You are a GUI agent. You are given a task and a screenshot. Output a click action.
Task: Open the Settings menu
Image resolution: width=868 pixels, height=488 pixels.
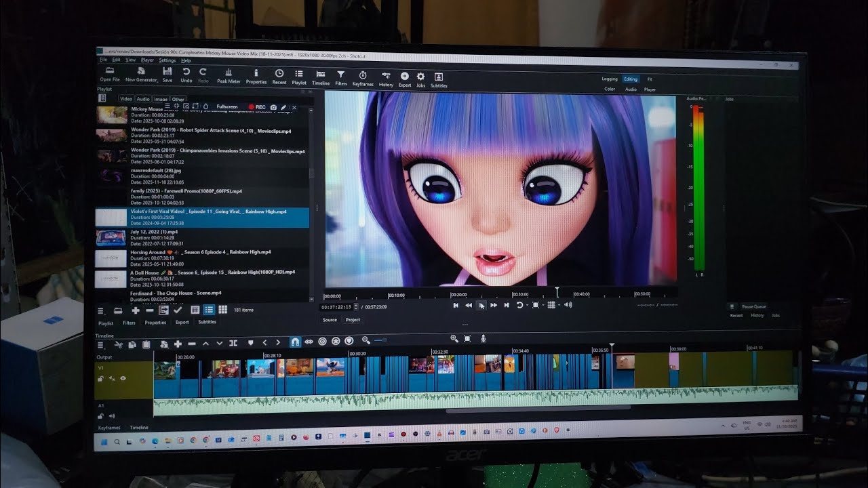pyautogui.click(x=167, y=60)
